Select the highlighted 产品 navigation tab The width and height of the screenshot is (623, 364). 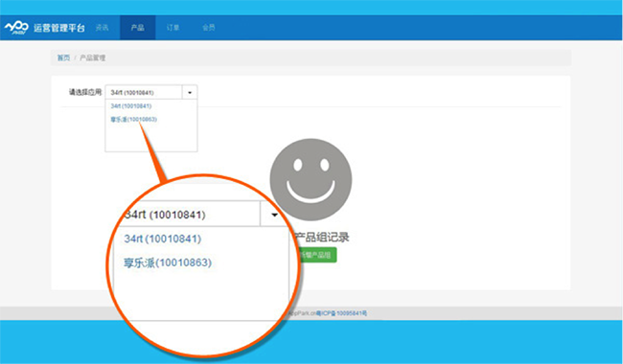click(137, 28)
